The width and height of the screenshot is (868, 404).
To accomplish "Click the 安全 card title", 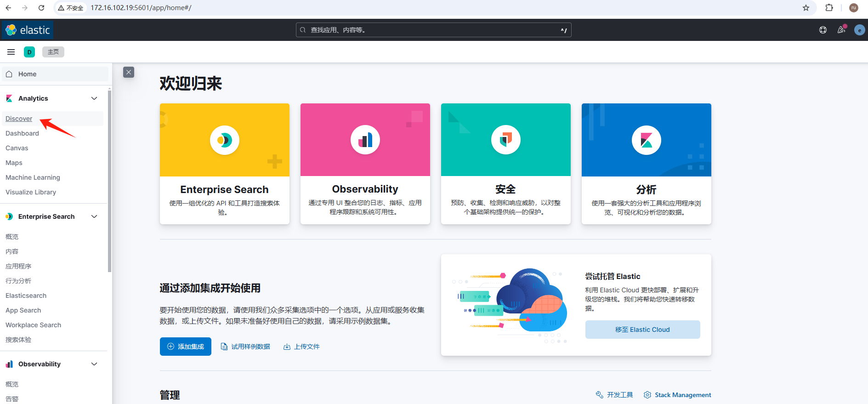I will click(505, 189).
